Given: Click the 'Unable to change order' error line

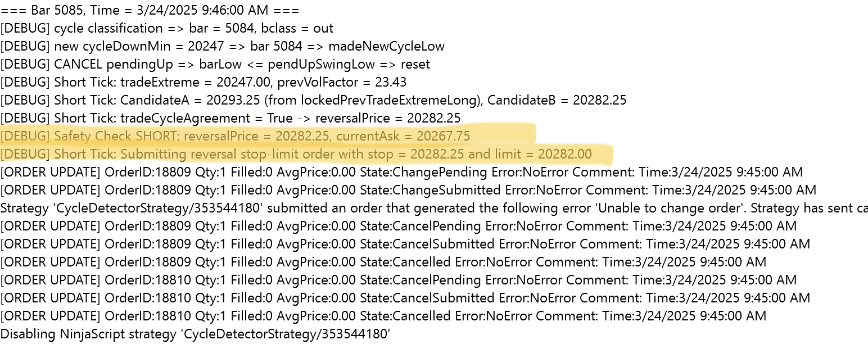Looking at the screenshot, I should [x=433, y=208].
